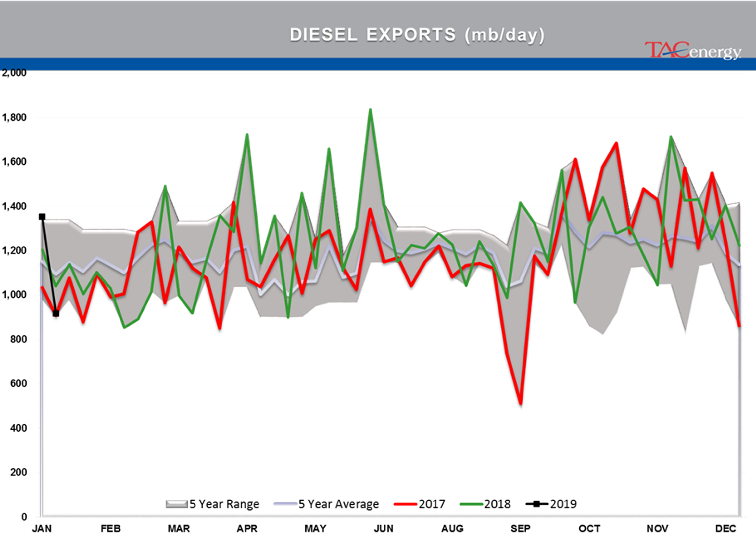Click the 0 y-axis value
Image resolution: width=756 pixels, height=548 pixels.
pos(24,517)
